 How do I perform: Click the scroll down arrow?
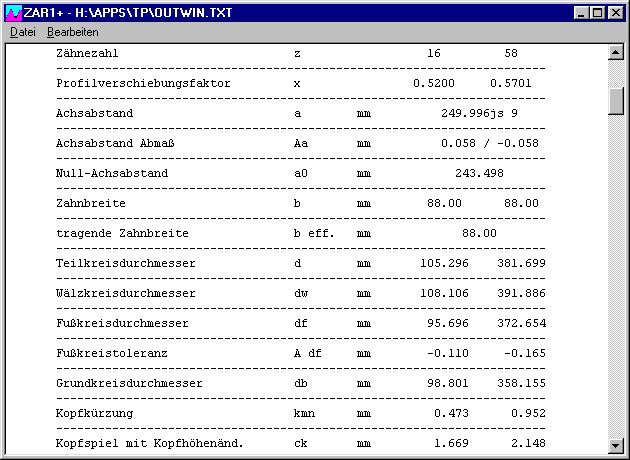[616, 444]
